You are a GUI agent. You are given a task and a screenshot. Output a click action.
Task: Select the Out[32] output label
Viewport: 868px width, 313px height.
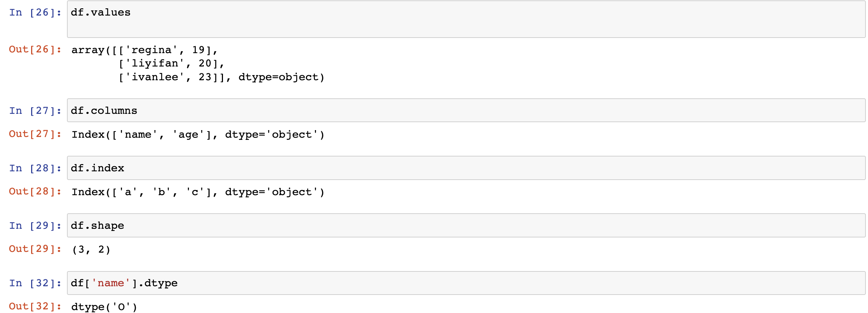coord(35,306)
